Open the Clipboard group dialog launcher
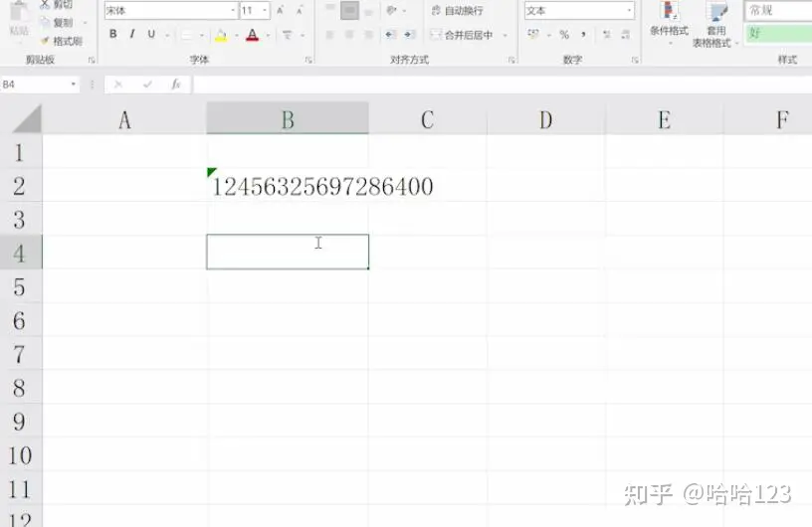 tap(92, 60)
